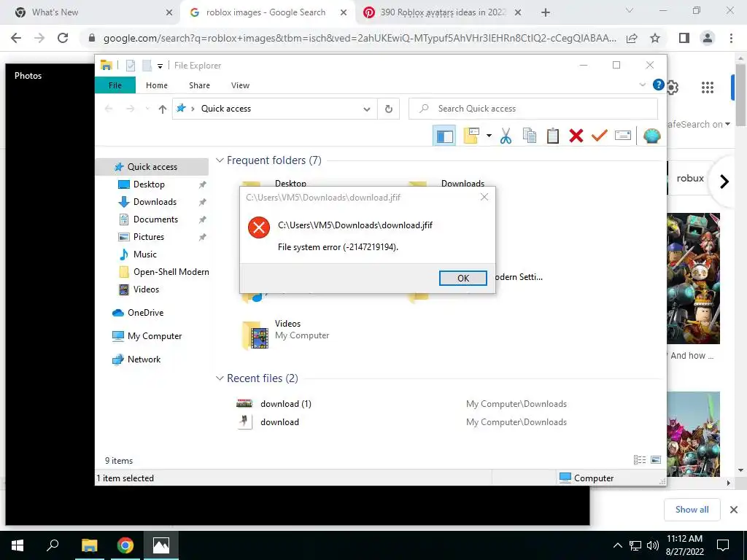Open Quick Access Toolbar customize dropdown
The width and height of the screenshot is (747, 560).
[160, 66]
